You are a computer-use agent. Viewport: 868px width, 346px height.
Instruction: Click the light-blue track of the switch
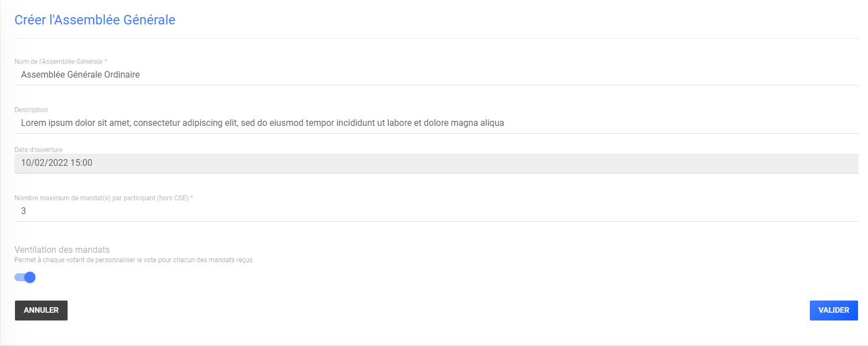point(19,277)
